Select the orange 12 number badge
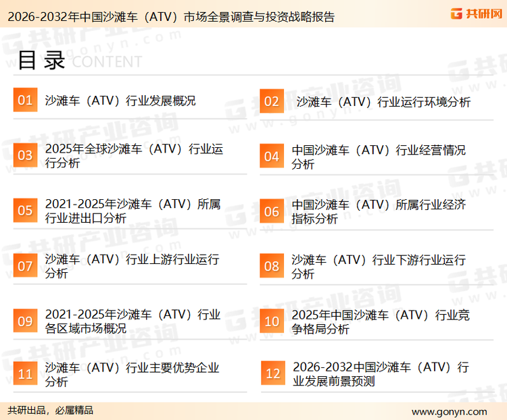The width and height of the screenshot is (507, 420). pyautogui.click(x=273, y=373)
